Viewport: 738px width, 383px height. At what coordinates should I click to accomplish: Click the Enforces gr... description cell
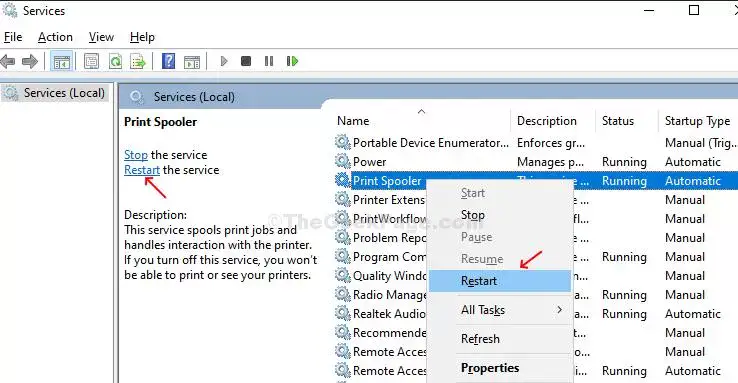click(551, 143)
